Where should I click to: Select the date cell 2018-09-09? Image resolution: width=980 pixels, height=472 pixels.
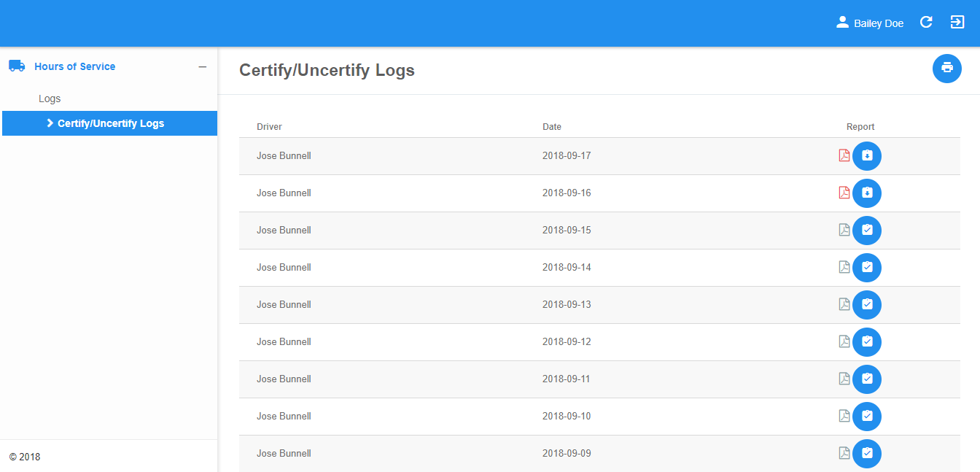[x=567, y=453]
